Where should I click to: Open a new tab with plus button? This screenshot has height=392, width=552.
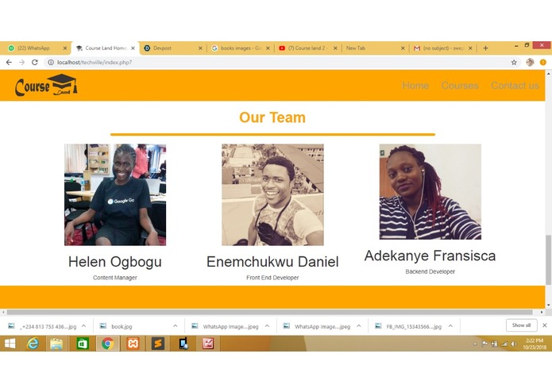pos(485,48)
